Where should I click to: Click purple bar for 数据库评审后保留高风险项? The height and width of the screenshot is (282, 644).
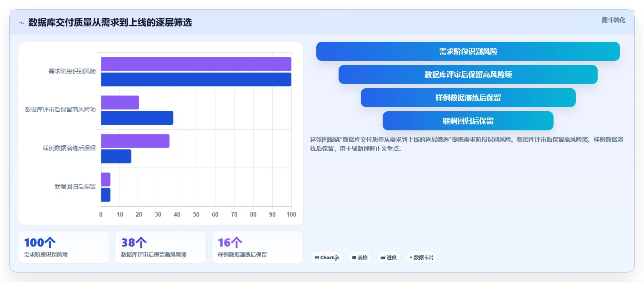pos(120,103)
